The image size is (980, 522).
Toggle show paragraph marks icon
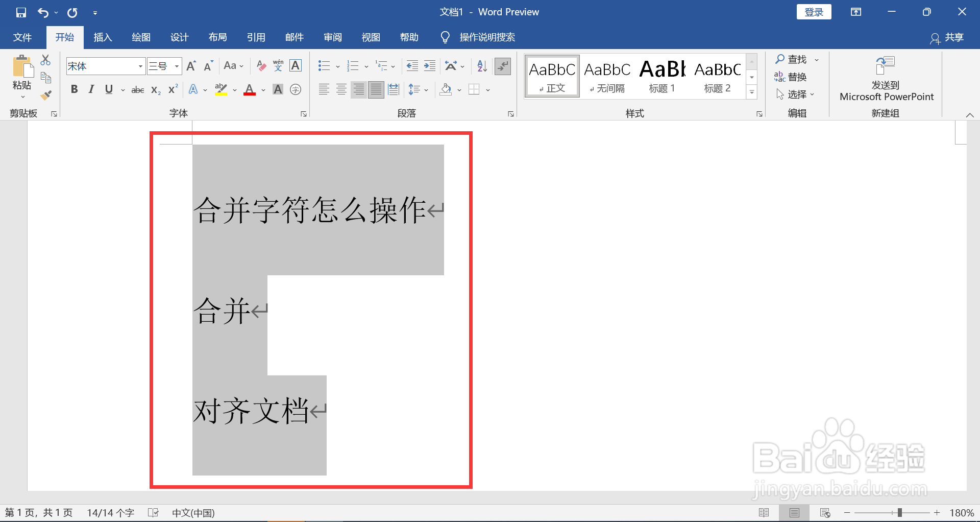[503, 66]
